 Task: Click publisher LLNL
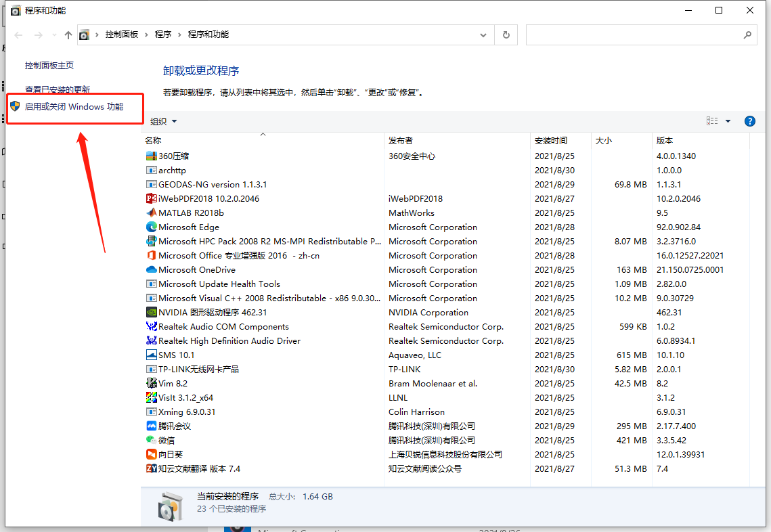click(x=398, y=398)
